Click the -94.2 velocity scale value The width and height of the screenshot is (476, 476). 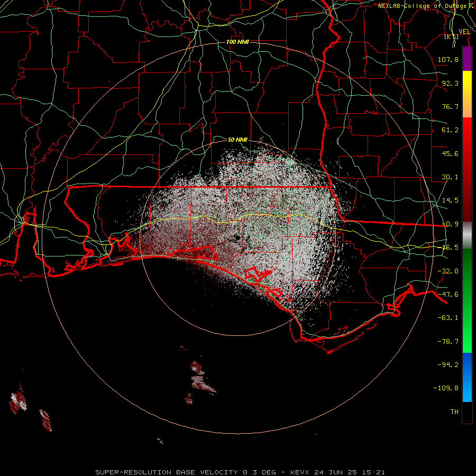coord(448,365)
